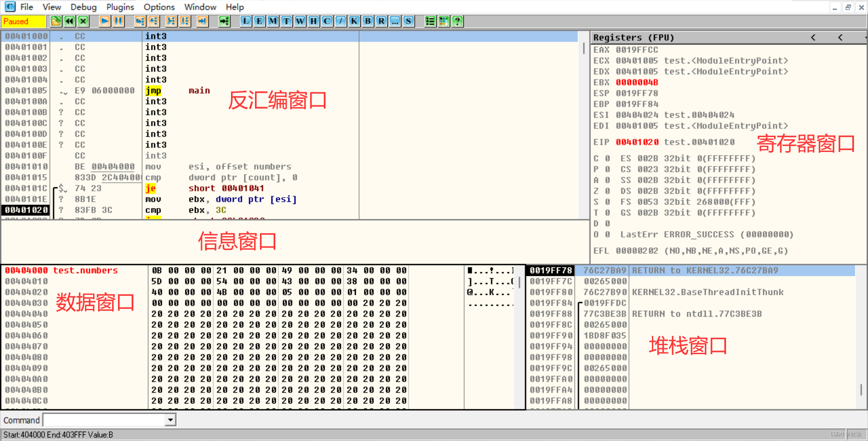Image resolution: width=868 pixels, height=441 pixels.
Task: Run the program with the play icon
Action: (104, 21)
